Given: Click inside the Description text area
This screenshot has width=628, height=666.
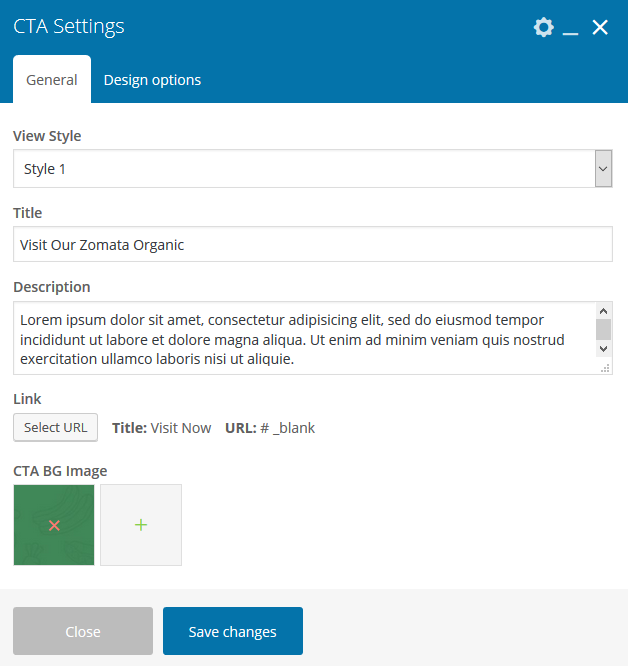Looking at the screenshot, I should pyautogui.click(x=300, y=338).
